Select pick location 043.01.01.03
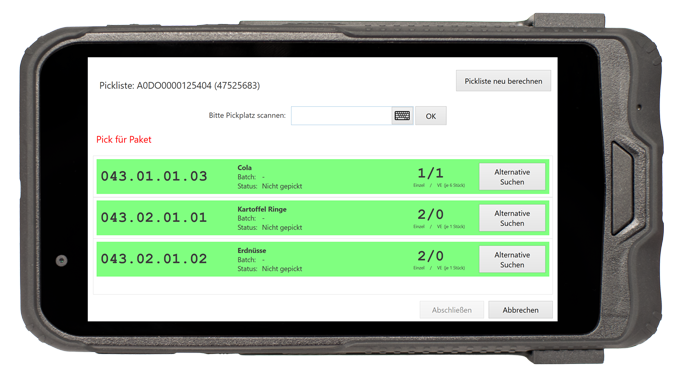This screenshot has height=377, width=680. (x=154, y=176)
